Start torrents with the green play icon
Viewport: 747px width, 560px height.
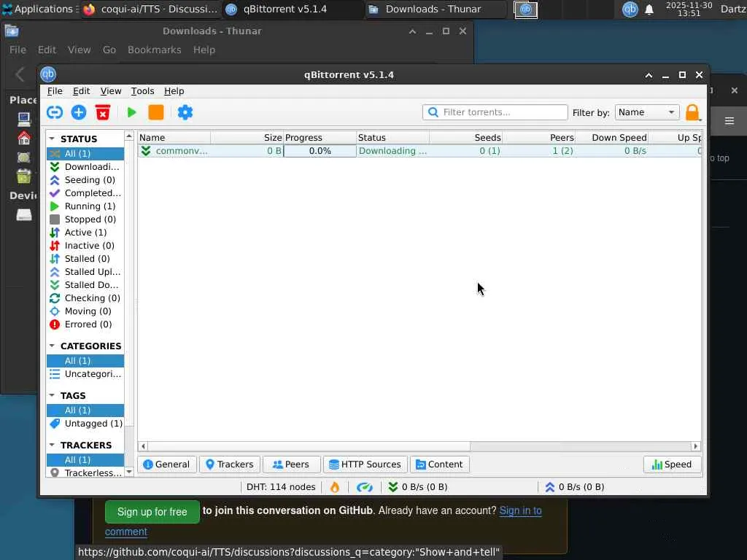tap(131, 112)
